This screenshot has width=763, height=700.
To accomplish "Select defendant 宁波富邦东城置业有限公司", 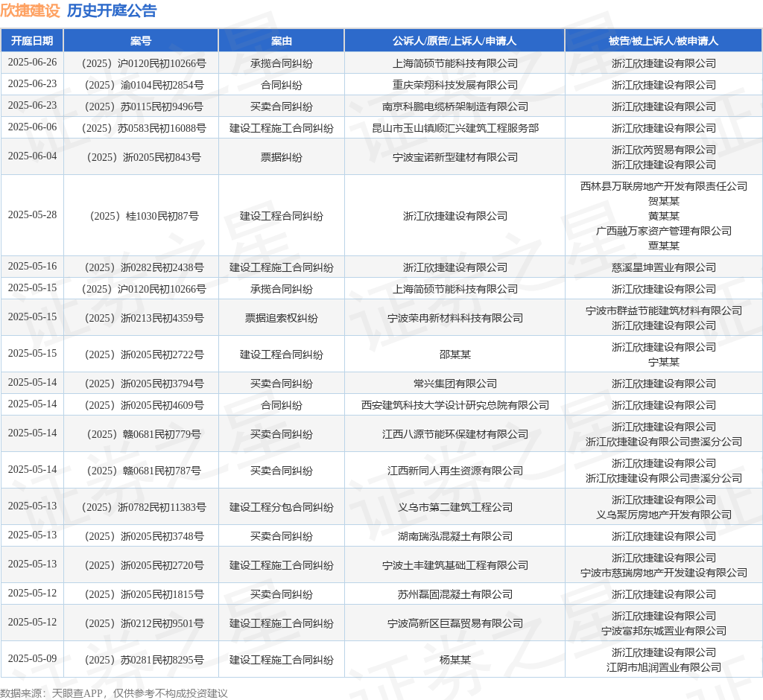I will point(664,631).
